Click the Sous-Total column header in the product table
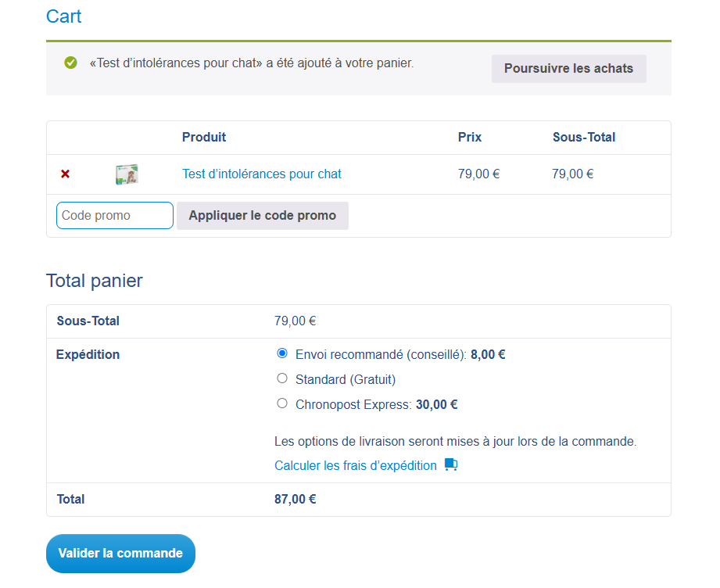Screen dimensions: 720x588 [583, 138]
